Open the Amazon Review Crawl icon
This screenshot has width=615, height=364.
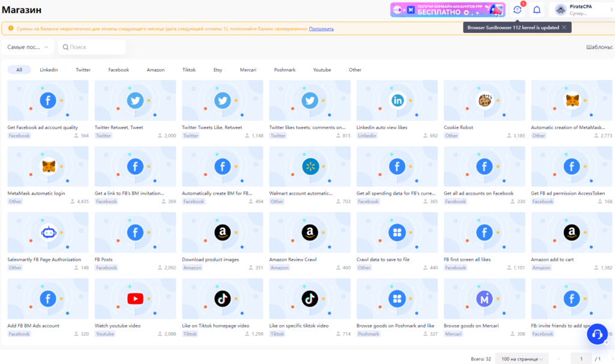[x=310, y=232]
